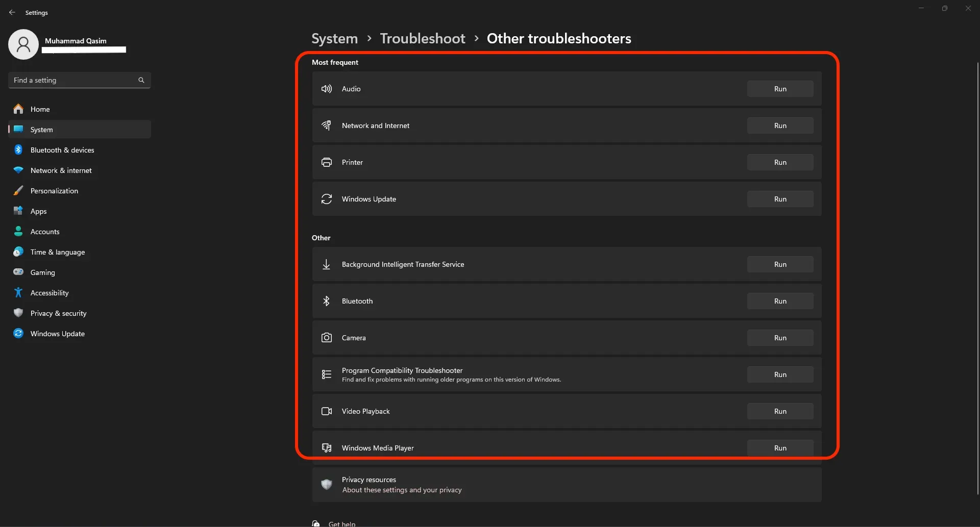Click the Windows Media Player icon
The width and height of the screenshot is (980, 527).
(x=327, y=448)
